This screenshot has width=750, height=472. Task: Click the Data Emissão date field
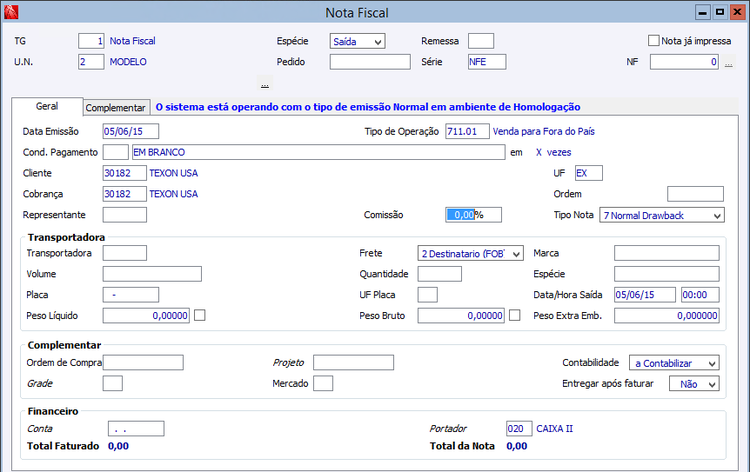[x=130, y=131]
